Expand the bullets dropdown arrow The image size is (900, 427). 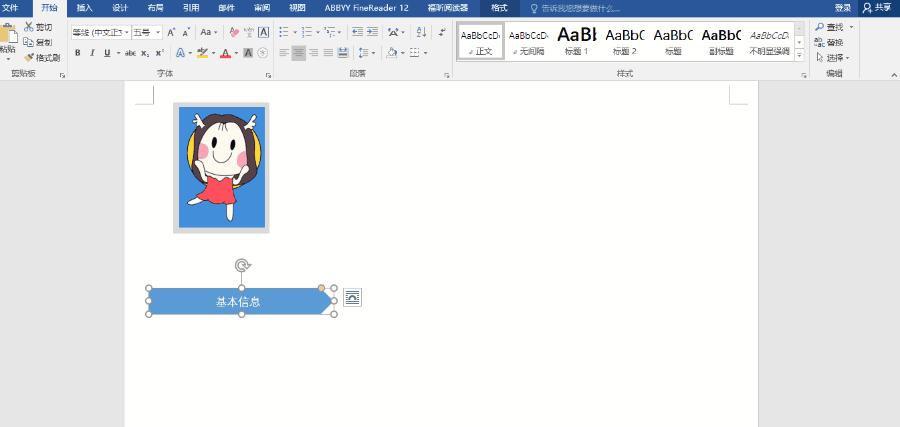(295, 33)
